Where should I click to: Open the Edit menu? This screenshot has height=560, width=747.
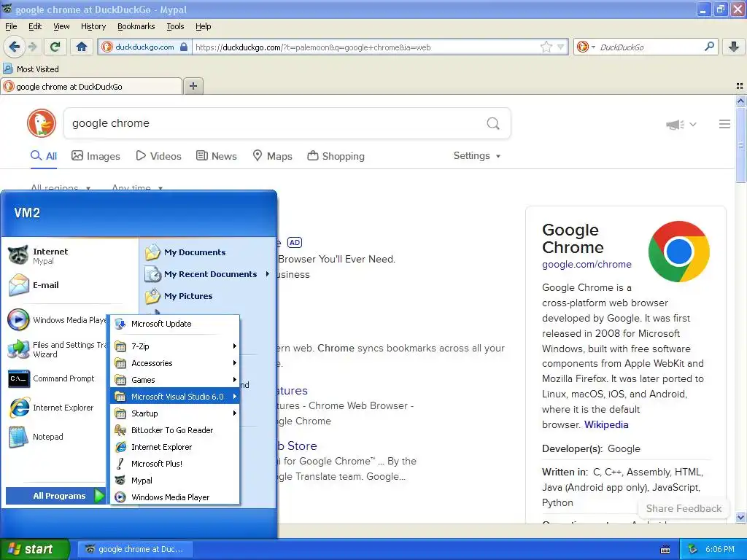click(35, 26)
